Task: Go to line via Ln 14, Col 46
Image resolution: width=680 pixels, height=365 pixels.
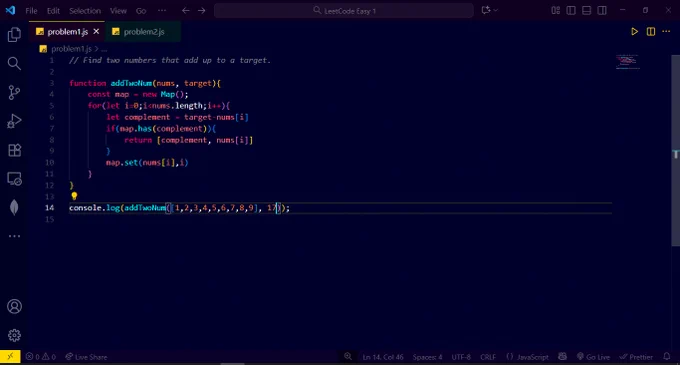Action: coord(383,357)
